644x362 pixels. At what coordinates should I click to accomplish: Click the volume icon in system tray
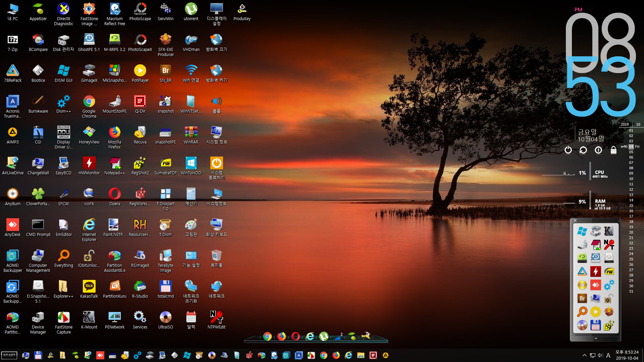pos(600,355)
